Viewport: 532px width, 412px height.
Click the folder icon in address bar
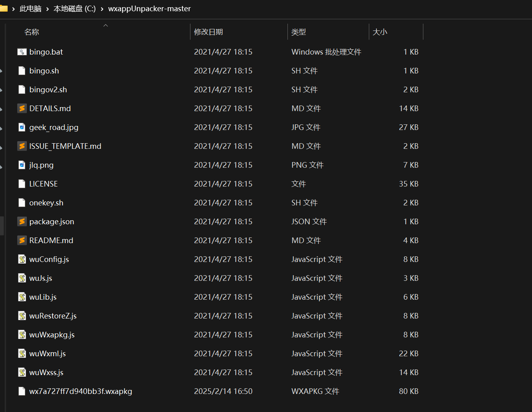4,8
